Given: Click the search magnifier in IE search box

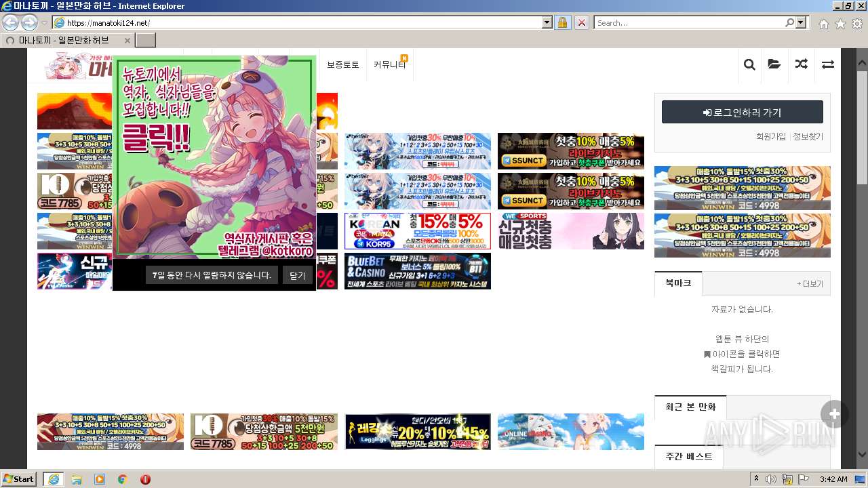Looking at the screenshot, I should click(789, 22).
